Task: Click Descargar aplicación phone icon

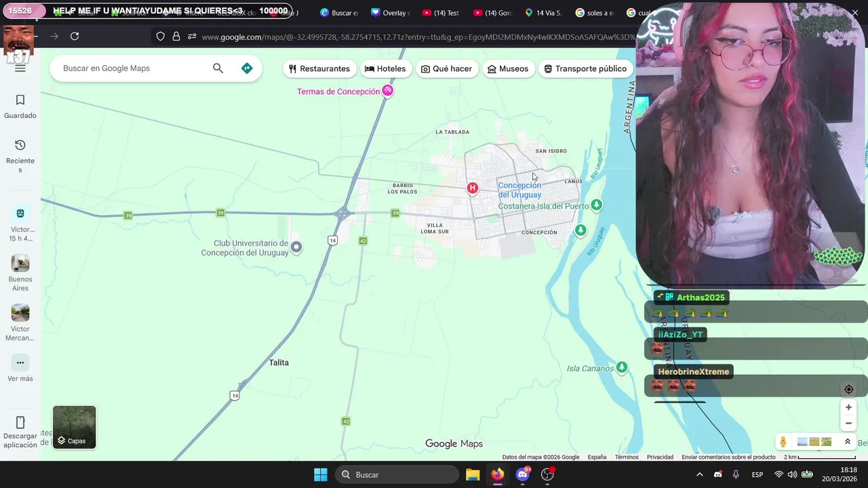Action: click(x=20, y=422)
